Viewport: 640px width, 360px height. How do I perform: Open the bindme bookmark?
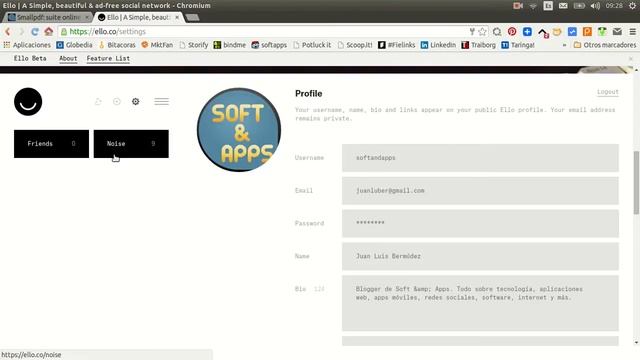229,45
